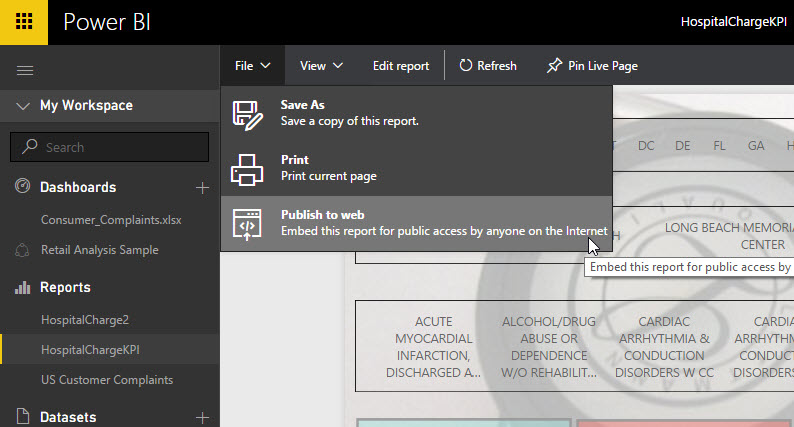Click the Publish to web embed icon
794x427 pixels.
tap(247, 224)
